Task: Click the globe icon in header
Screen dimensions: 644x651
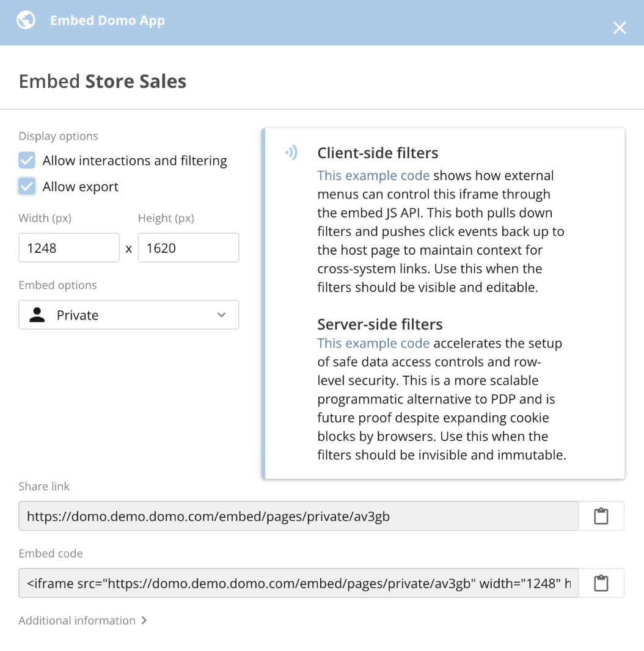Action: (26, 20)
